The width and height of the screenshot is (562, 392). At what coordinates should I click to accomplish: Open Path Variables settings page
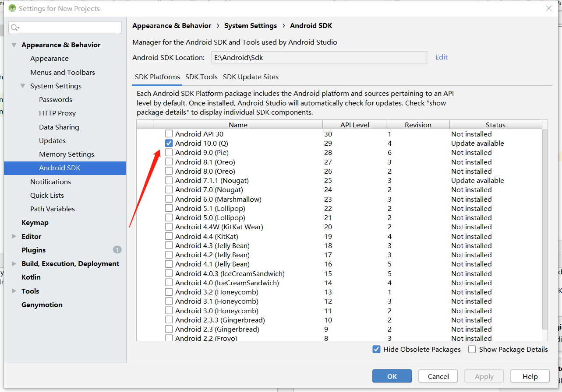(53, 209)
